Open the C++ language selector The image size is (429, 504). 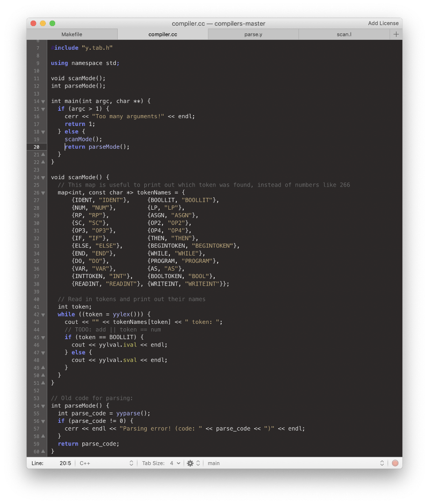[x=106, y=463]
